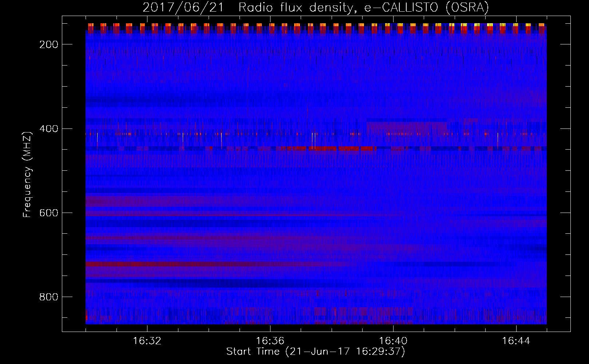
Task: Click the 'Start Time (21-Jun-17 16:29:37)' label
Action: (316, 352)
